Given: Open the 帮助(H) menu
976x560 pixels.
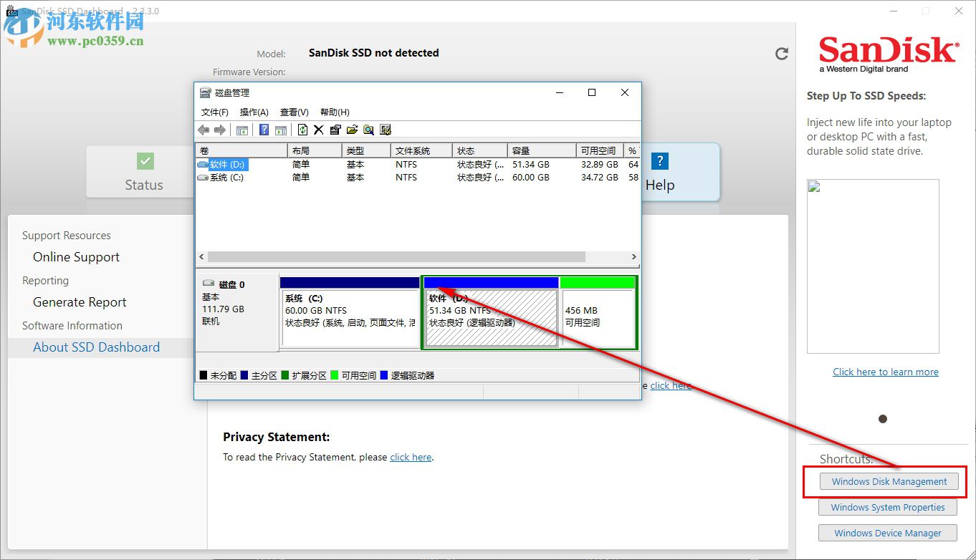Looking at the screenshot, I should point(335,112).
